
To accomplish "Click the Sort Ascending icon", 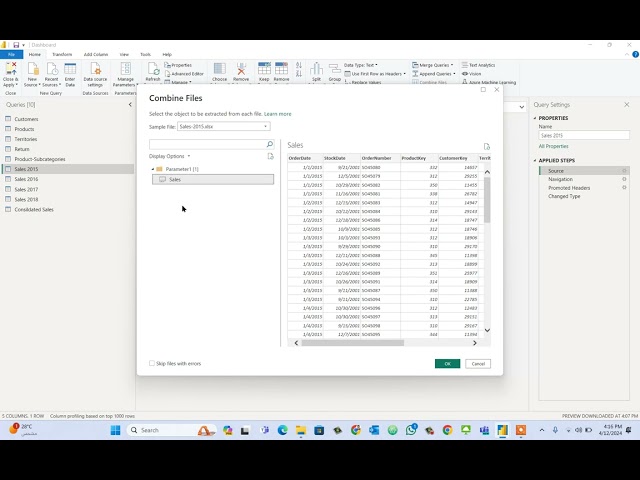I will click(x=299, y=65).
